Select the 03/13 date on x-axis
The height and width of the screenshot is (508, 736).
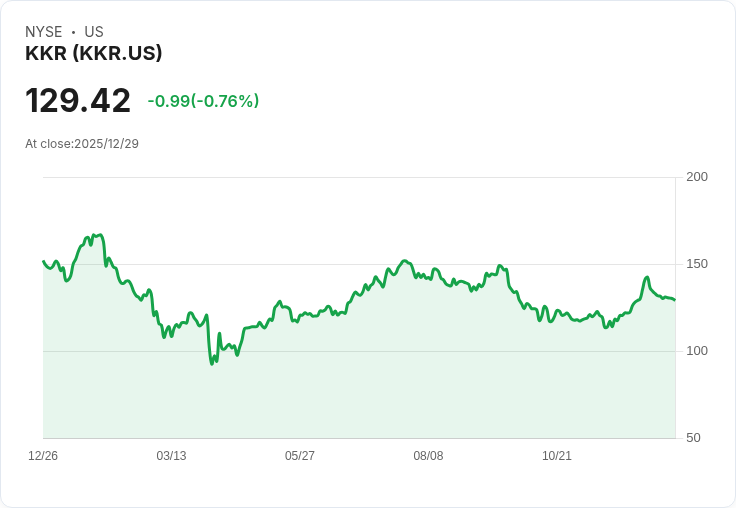(171, 456)
